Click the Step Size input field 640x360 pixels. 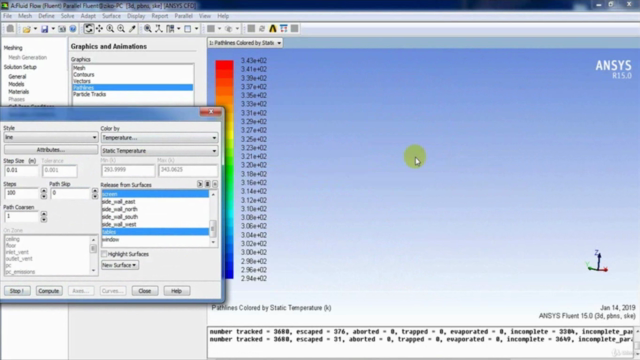pos(21,170)
